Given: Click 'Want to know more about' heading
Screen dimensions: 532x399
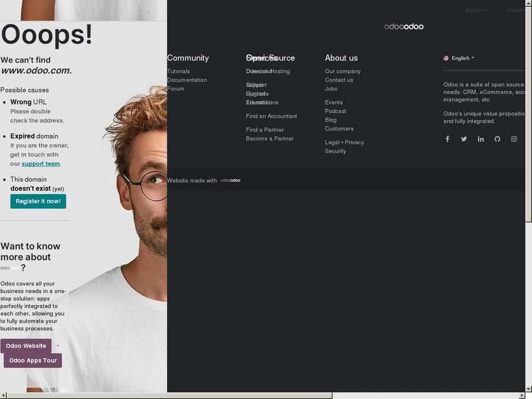Looking at the screenshot, I should pos(30,252).
